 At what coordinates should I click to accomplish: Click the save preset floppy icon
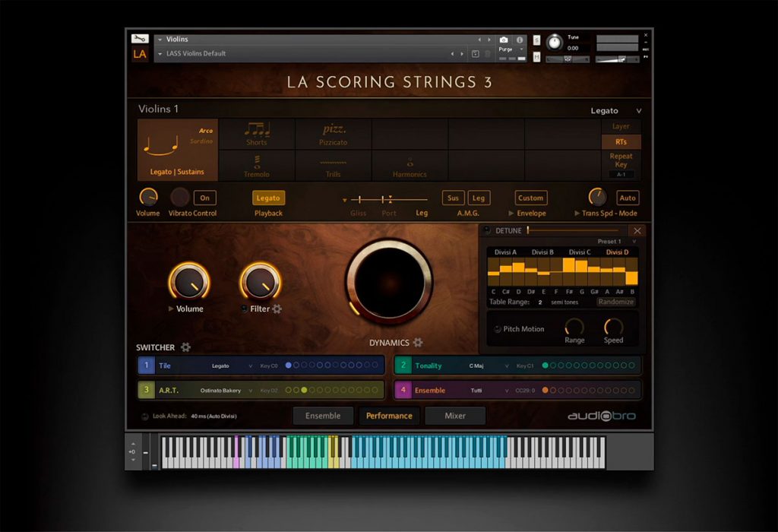[476, 54]
